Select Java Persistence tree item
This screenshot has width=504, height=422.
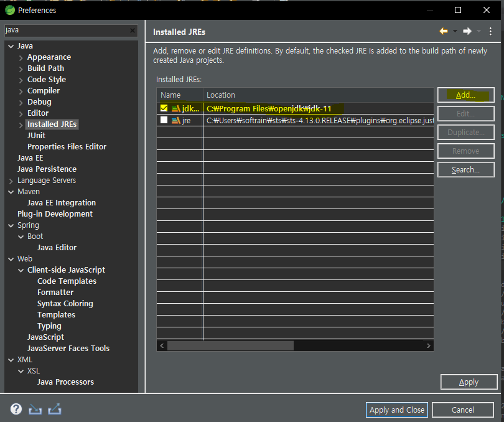[47, 169]
